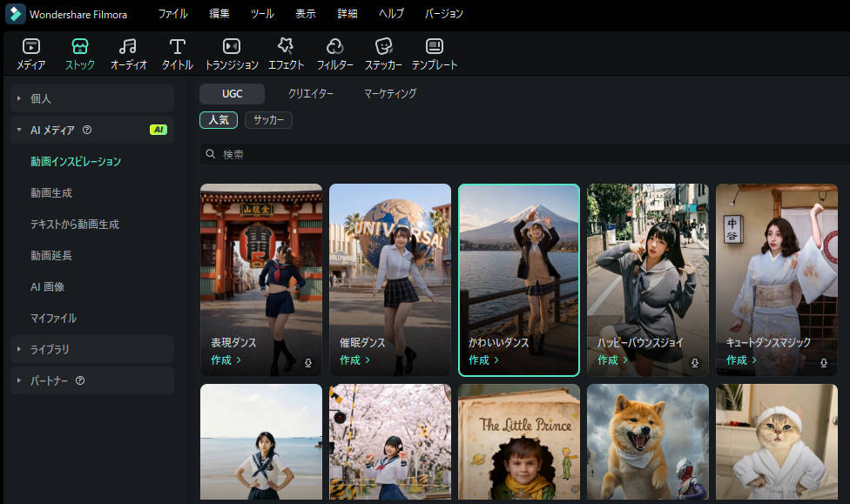
Task: Select 動画生成 in sidebar
Action: pos(51,193)
